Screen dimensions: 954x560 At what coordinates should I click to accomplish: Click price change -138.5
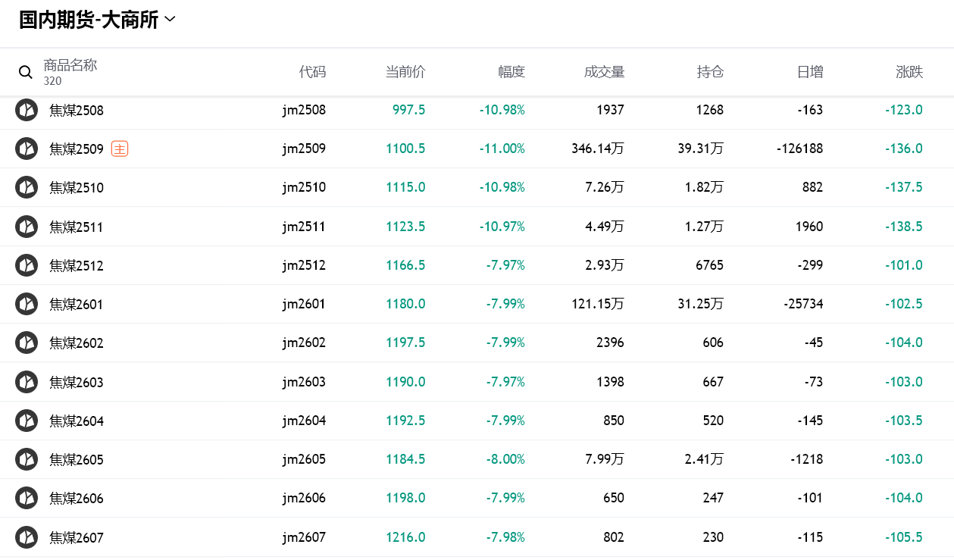[x=904, y=227]
